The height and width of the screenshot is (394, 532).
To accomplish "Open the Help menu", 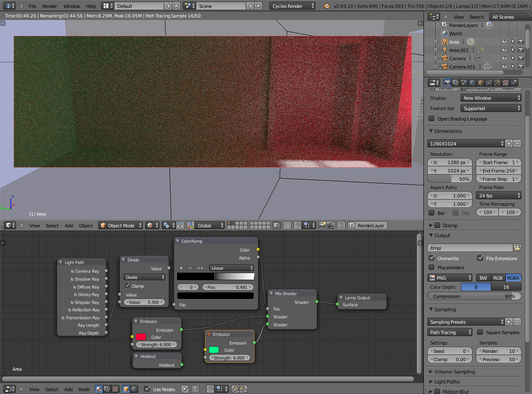I will [91, 6].
